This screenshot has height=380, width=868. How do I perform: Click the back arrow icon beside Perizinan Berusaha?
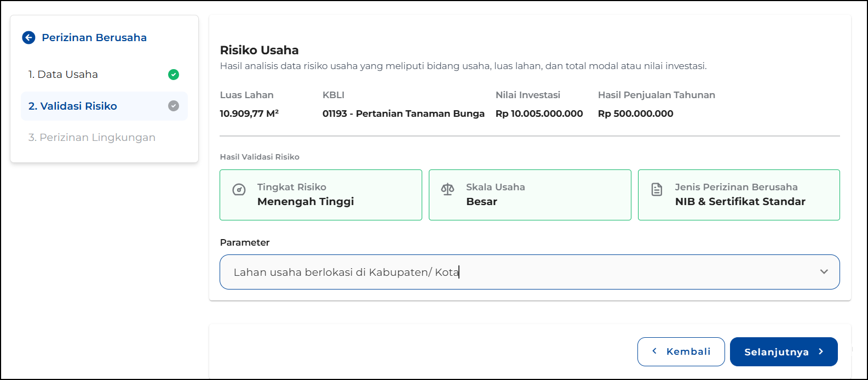coord(28,37)
